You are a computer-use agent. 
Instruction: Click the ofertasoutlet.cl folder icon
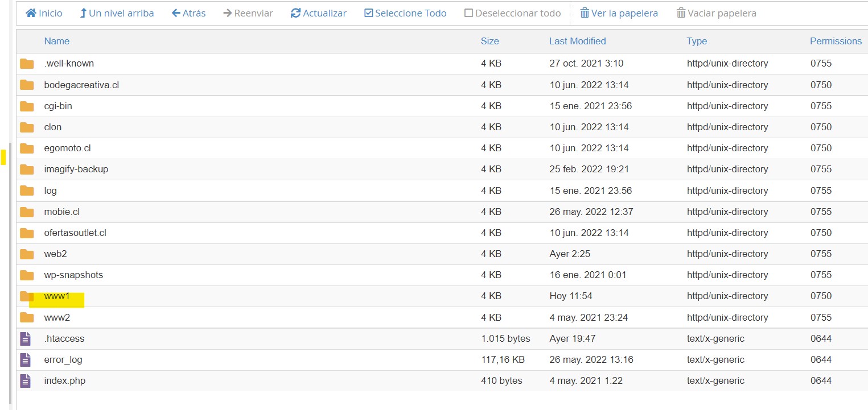click(x=27, y=233)
